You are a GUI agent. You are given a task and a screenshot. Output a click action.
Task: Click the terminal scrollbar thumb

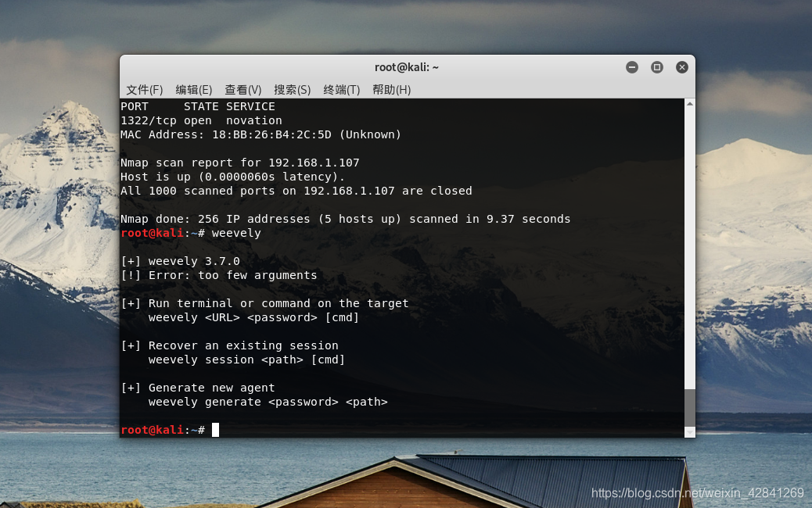[x=690, y=408]
